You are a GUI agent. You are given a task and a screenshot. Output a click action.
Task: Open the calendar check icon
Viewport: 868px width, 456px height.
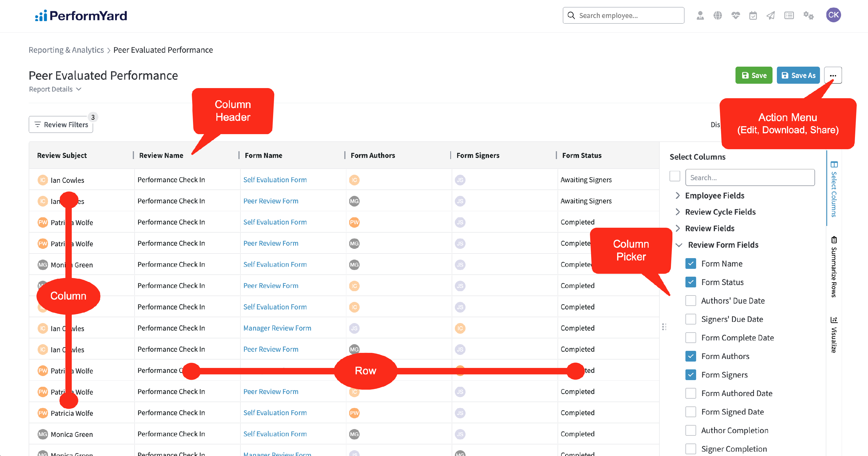pyautogui.click(x=753, y=16)
